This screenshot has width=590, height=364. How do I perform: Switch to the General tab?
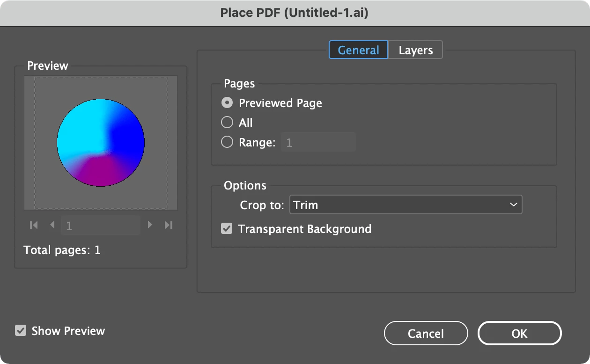tap(358, 50)
